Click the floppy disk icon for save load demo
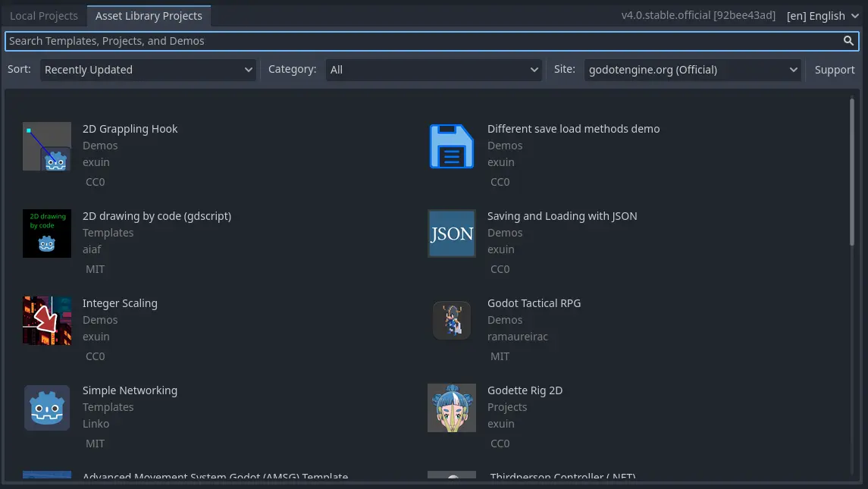Image resolution: width=868 pixels, height=489 pixels. point(452,146)
